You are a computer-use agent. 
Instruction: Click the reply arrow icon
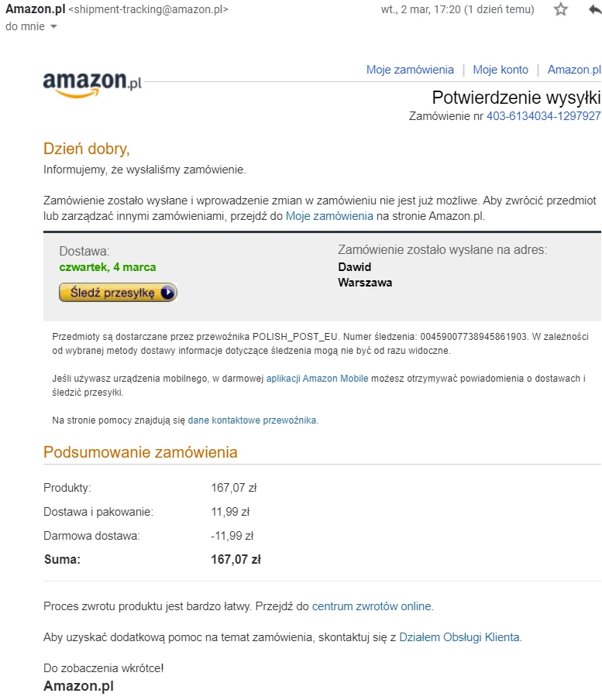[x=595, y=9]
